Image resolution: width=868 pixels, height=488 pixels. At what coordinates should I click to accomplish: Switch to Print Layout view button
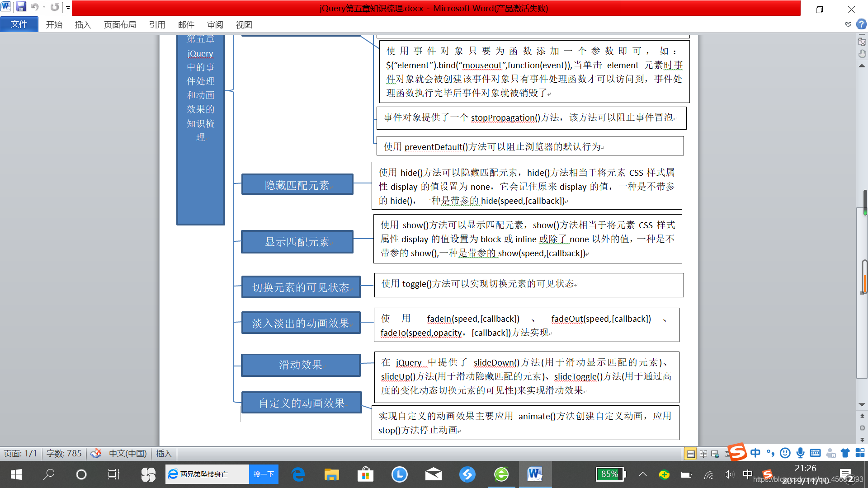pos(690,454)
